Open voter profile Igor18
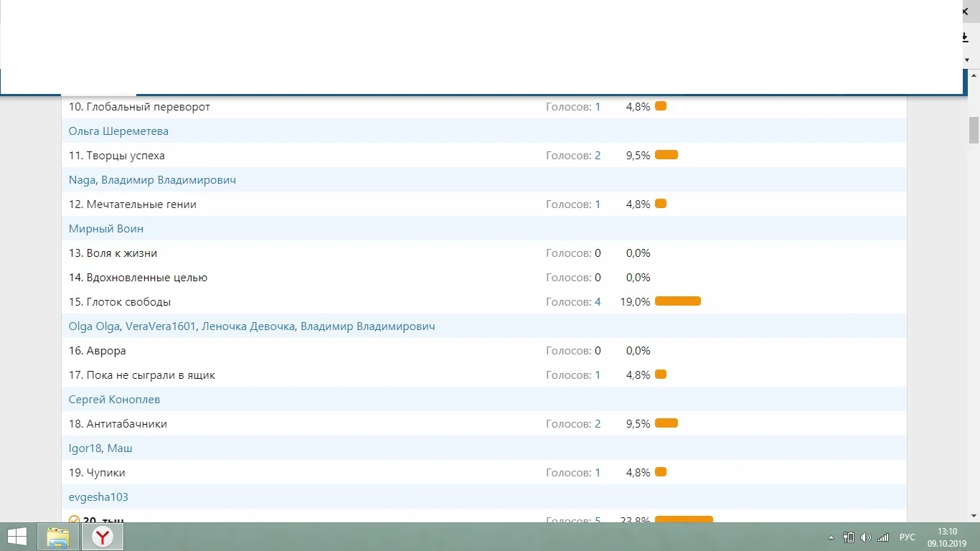 pyautogui.click(x=85, y=448)
